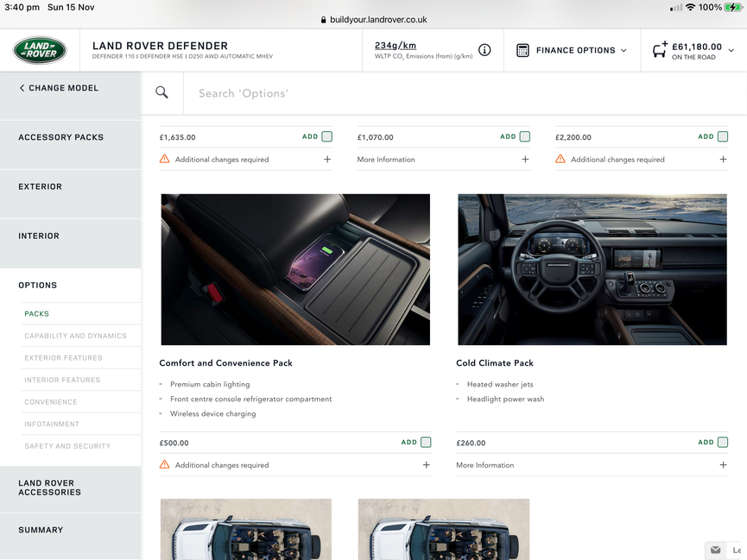Image resolution: width=747 pixels, height=560 pixels.
Task: Expand the £61,180.00 price dropdown arrow
Action: tap(731, 50)
